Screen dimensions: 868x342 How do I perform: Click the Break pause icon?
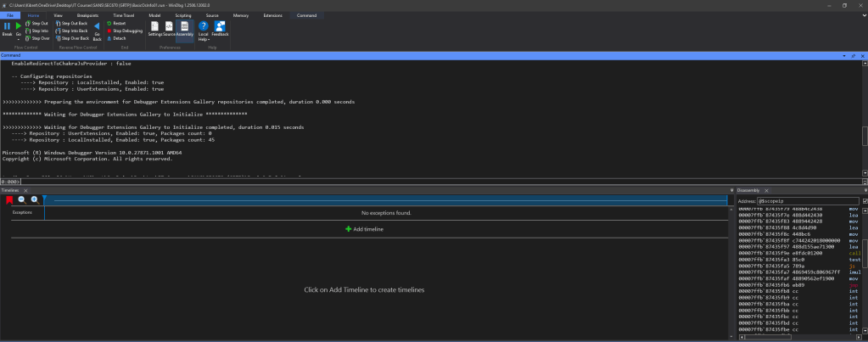tap(7, 29)
